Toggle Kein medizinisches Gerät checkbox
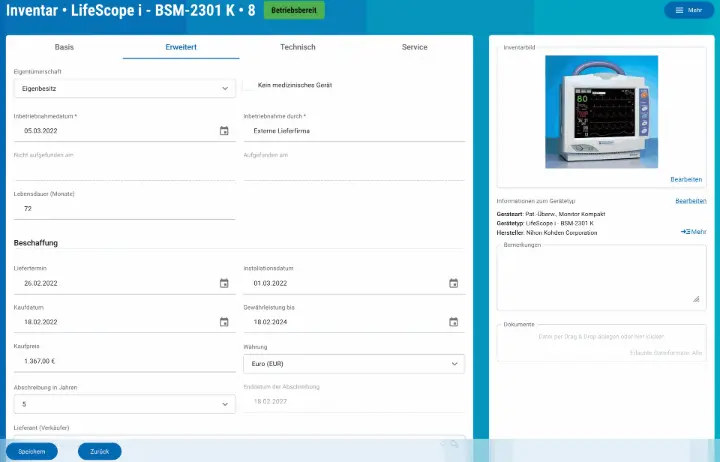720x462 pixels. point(248,85)
